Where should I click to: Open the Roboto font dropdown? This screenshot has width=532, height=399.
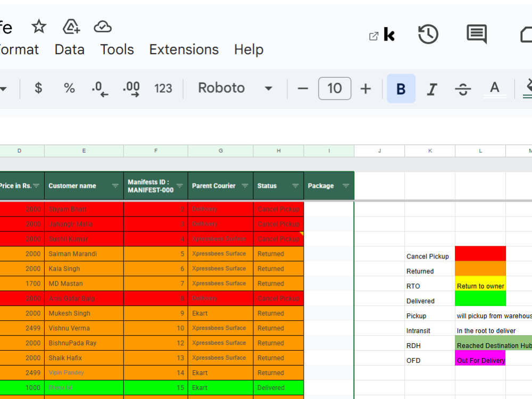pos(235,88)
